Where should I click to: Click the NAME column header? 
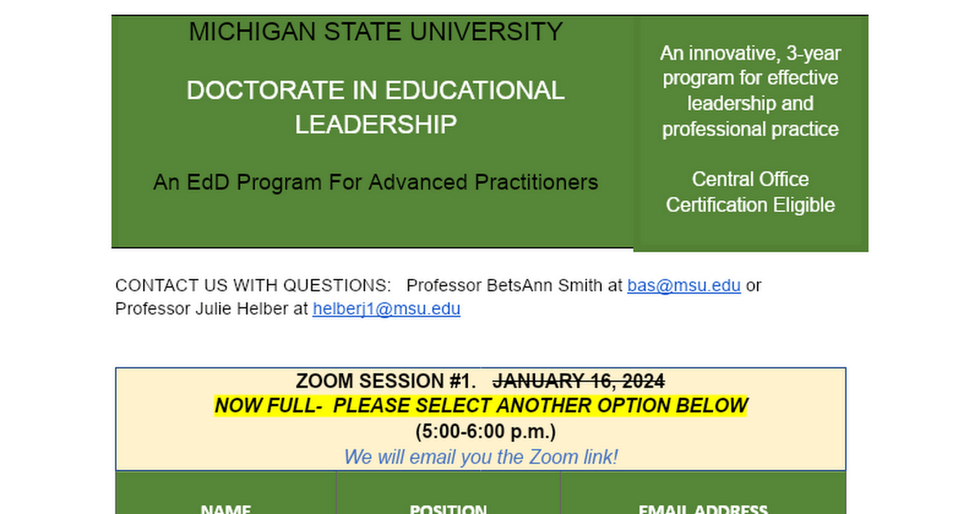coord(225,508)
